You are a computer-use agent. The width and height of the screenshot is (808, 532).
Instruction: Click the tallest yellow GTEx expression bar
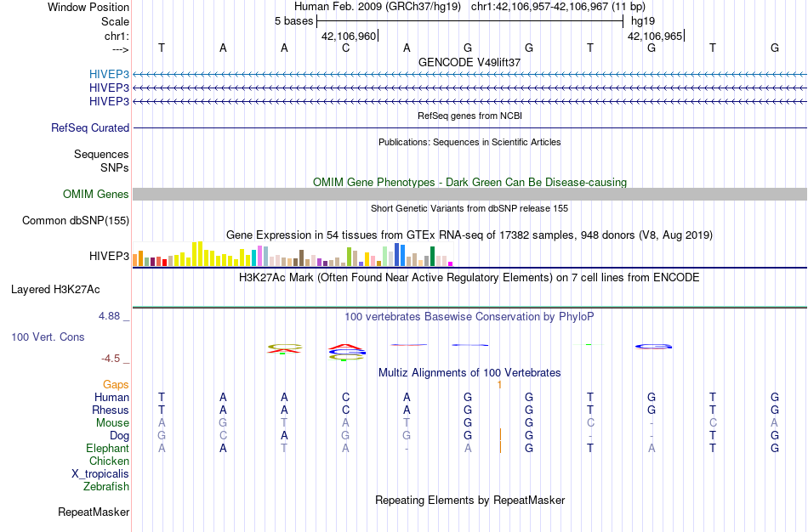(x=200, y=254)
